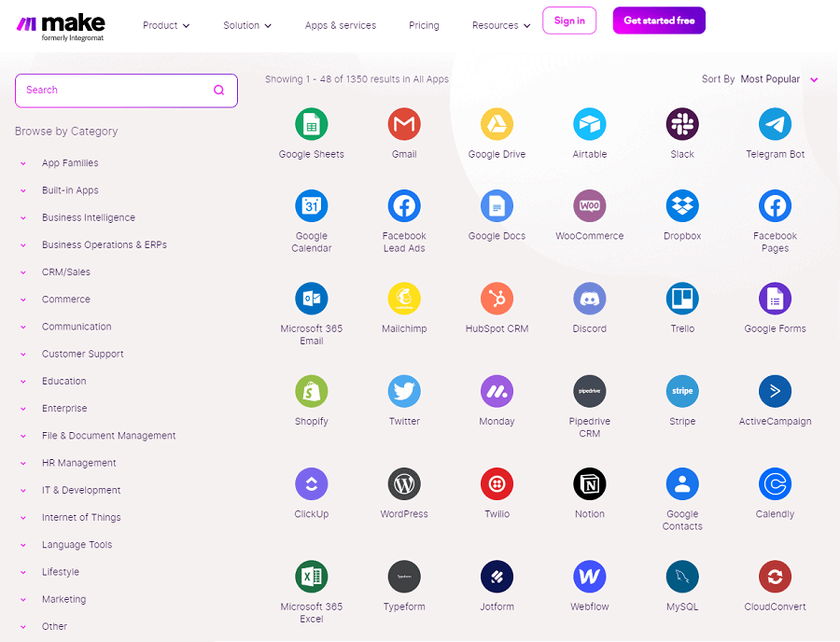Select the Trello integration icon
840x642 pixels.
click(x=681, y=299)
